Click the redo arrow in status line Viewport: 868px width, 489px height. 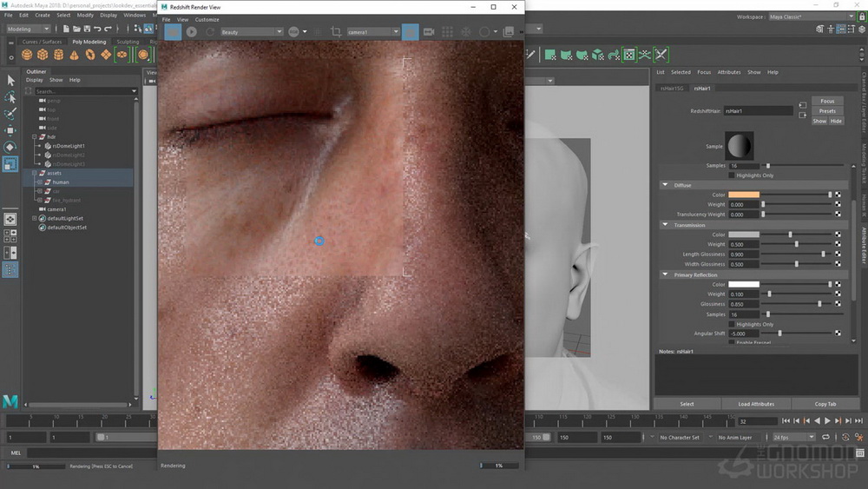108,29
